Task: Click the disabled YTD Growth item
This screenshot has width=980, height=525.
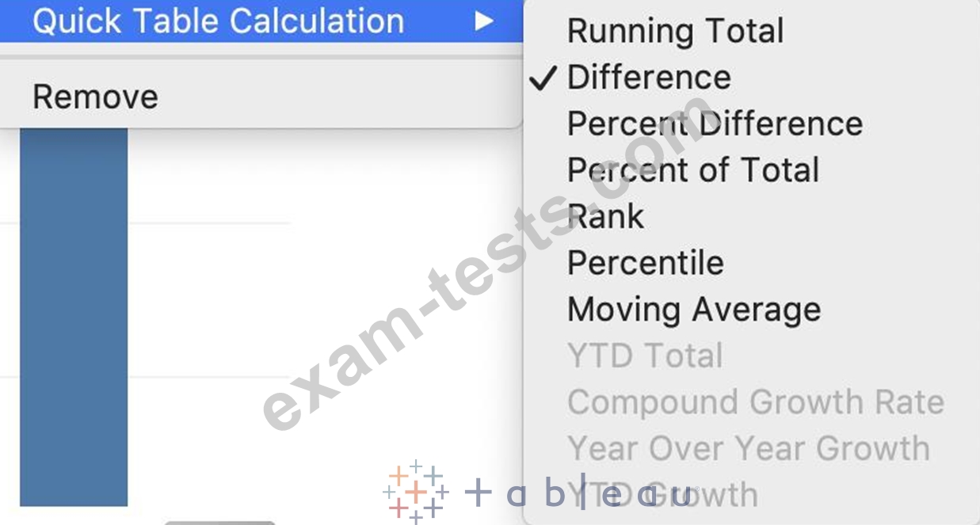Action: pos(662,495)
